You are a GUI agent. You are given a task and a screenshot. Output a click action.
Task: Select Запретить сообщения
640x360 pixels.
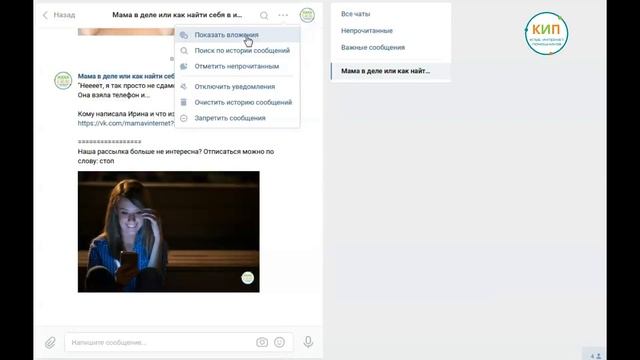238,118
